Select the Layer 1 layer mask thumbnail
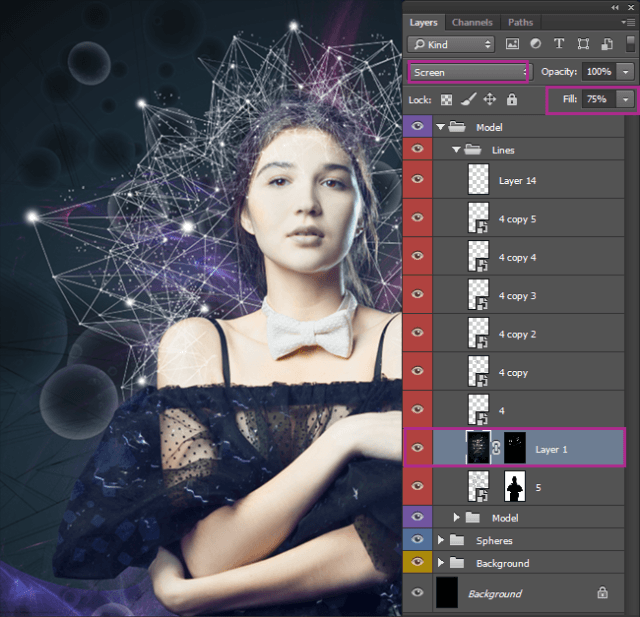Image resolution: width=640 pixels, height=617 pixels. (514, 449)
